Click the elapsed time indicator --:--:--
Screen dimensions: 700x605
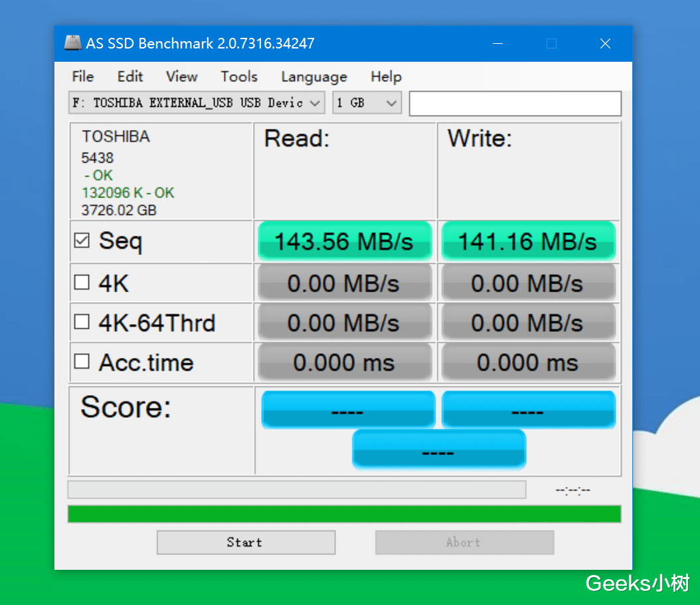coord(572,490)
